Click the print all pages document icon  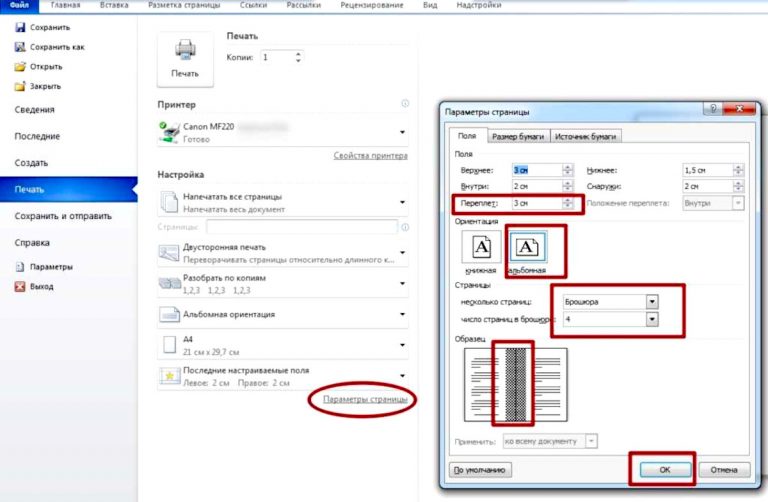(169, 202)
